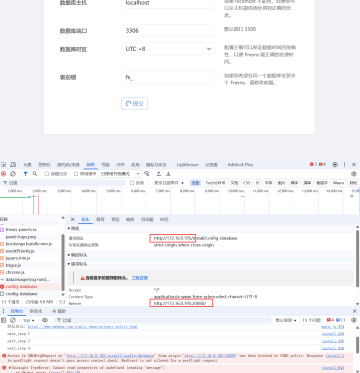
Task: Open the Memory panel tab in DevTools
Action: tap(120, 165)
